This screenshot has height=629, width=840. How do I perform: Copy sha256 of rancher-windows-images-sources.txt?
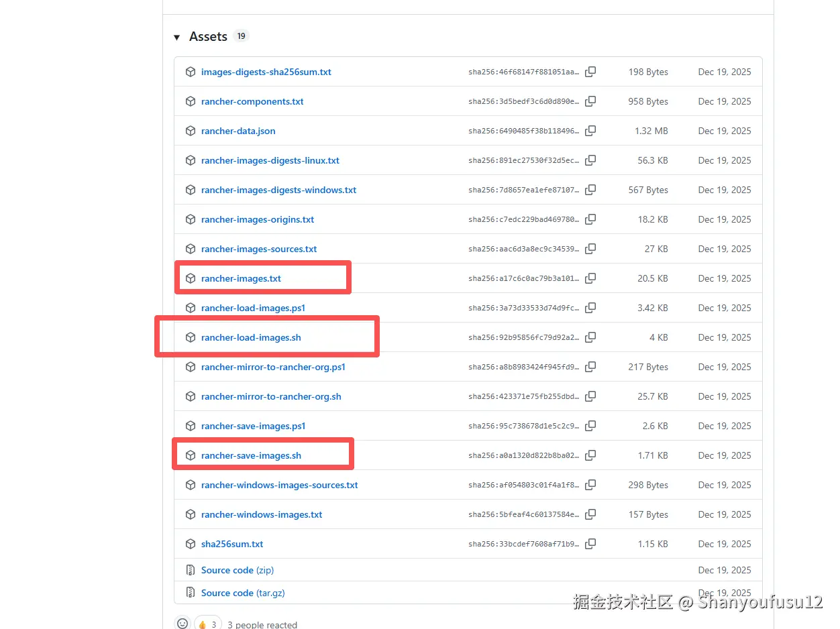(x=590, y=485)
